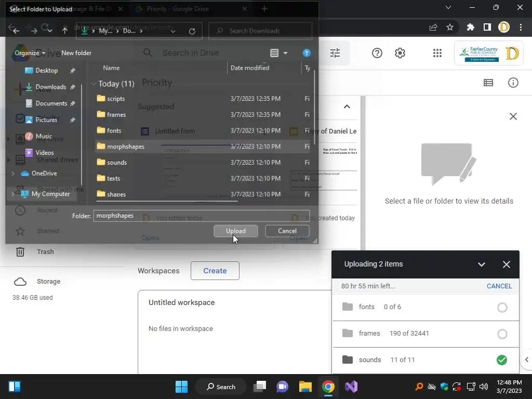Open Windows Start menu
Image resolution: width=532 pixels, height=399 pixels.
point(181,387)
